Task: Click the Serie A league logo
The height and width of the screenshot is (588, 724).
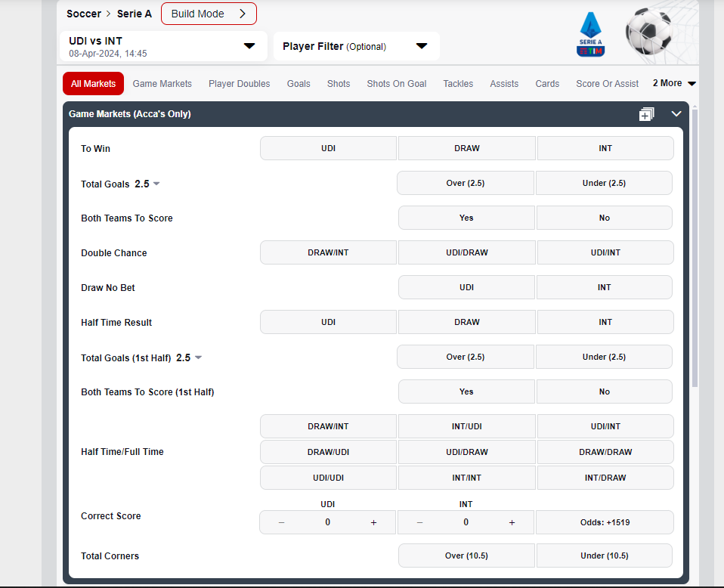Action: (590, 35)
